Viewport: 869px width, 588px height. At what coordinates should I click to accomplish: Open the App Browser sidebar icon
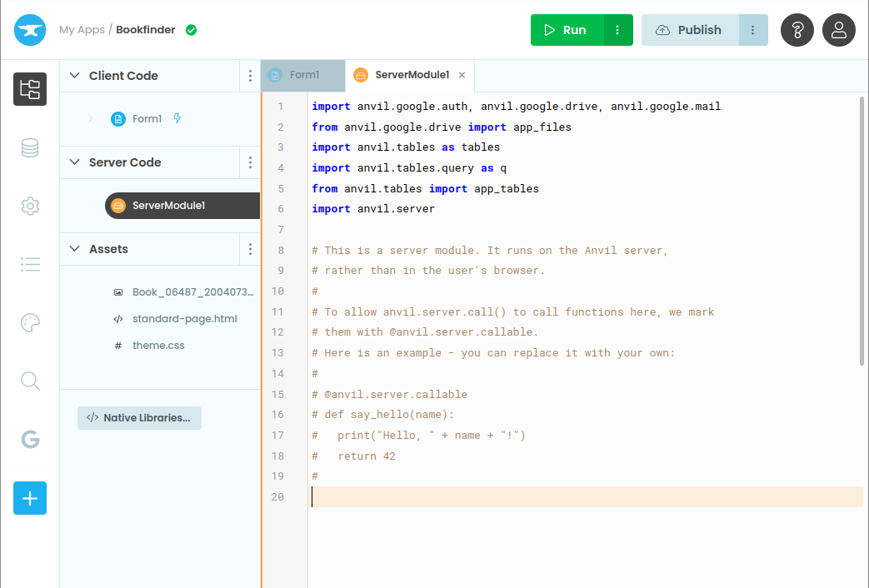coord(30,89)
